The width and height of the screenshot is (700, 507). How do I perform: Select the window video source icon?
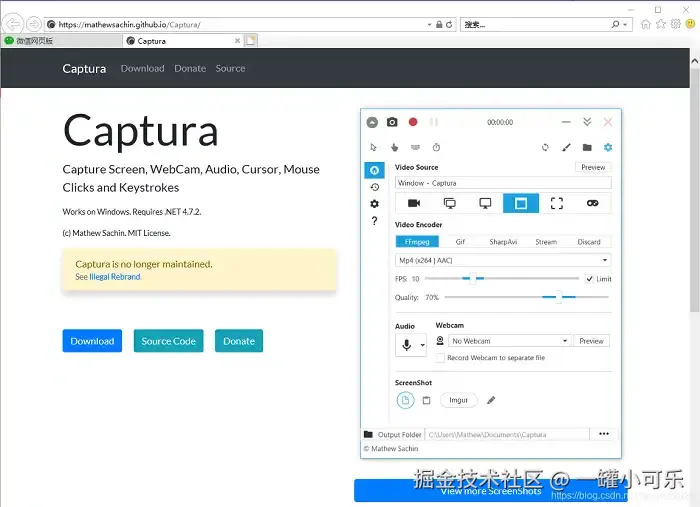(521, 203)
